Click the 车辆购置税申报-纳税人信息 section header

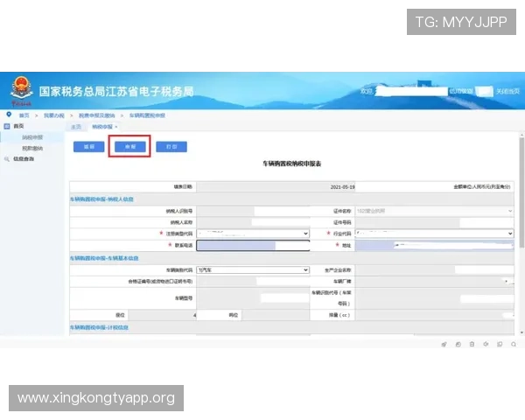pos(101,199)
